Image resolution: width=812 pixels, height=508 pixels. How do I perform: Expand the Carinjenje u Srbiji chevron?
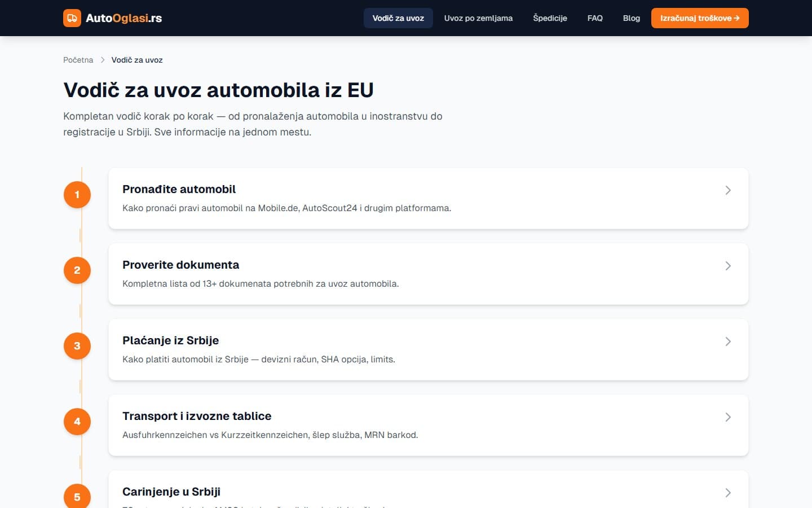coord(728,493)
